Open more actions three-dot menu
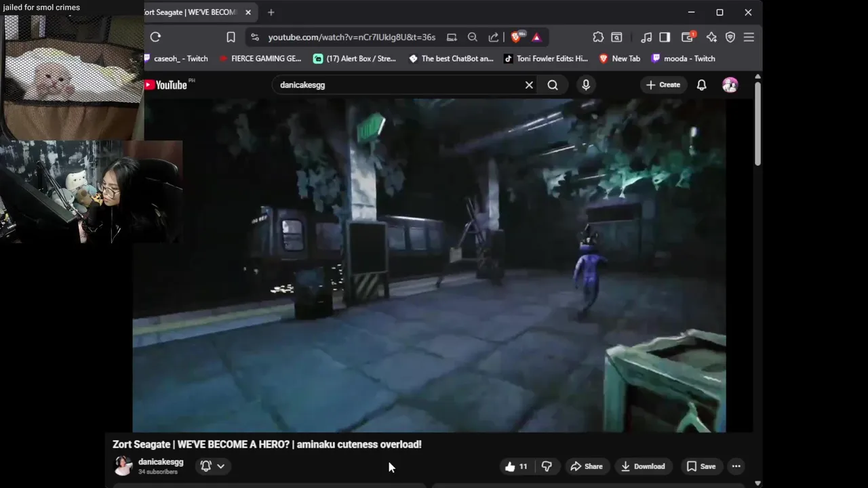This screenshot has width=868, height=488. (736, 466)
